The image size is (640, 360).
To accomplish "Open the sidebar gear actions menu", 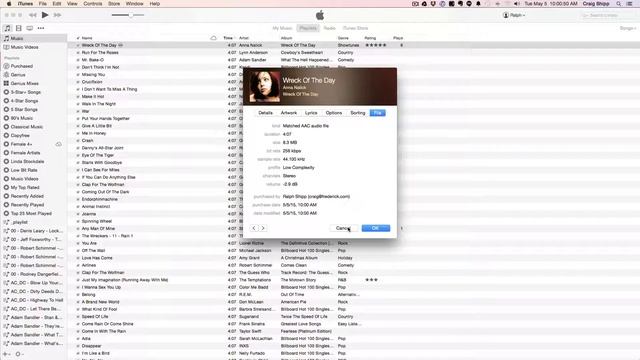I will pyautogui.click(x=18, y=354).
